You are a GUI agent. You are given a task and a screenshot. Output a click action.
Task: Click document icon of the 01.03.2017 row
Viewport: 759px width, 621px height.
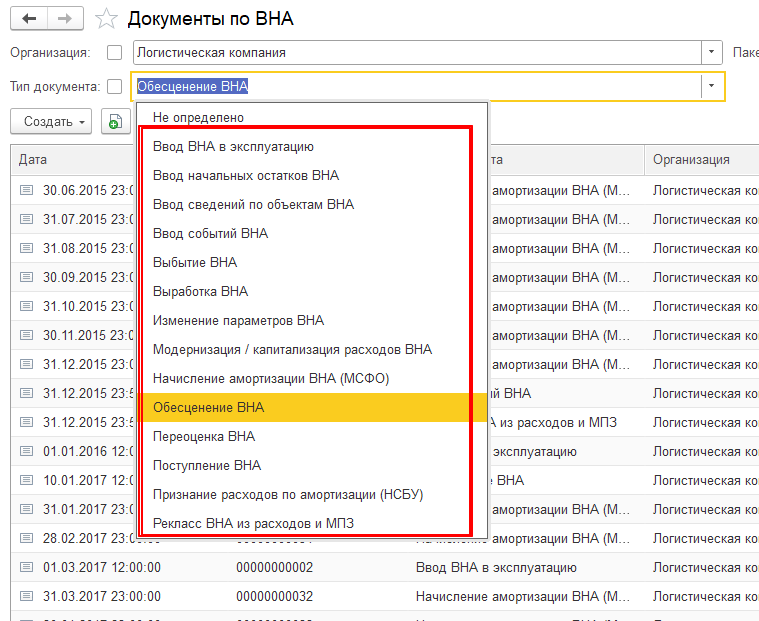tap(26, 567)
